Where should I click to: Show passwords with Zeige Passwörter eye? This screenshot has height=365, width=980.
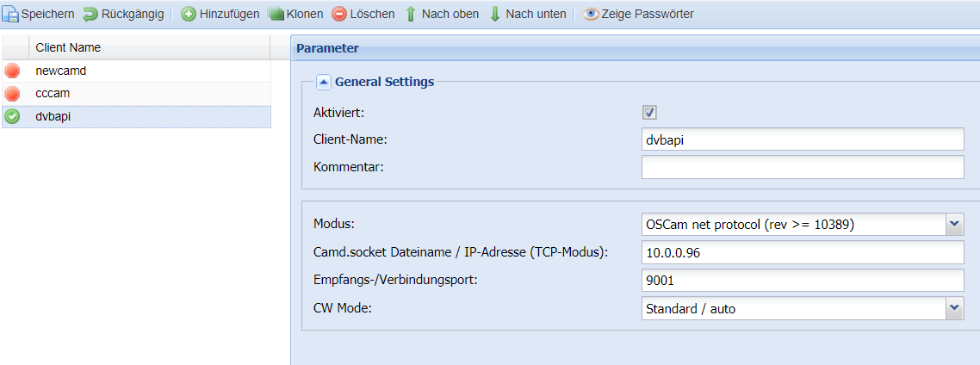(591, 14)
